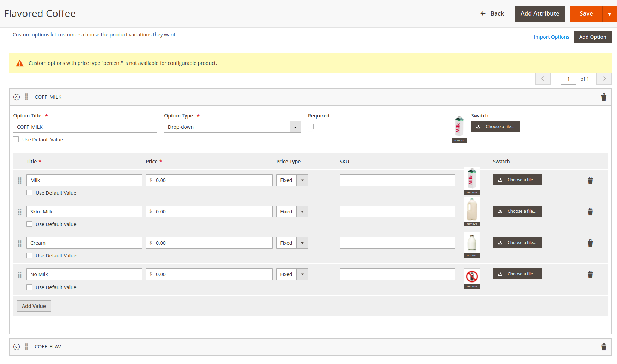Screen dimensions: 617x364
Task: Open Price Type dropdown for Milk row
Action: click(292, 180)
